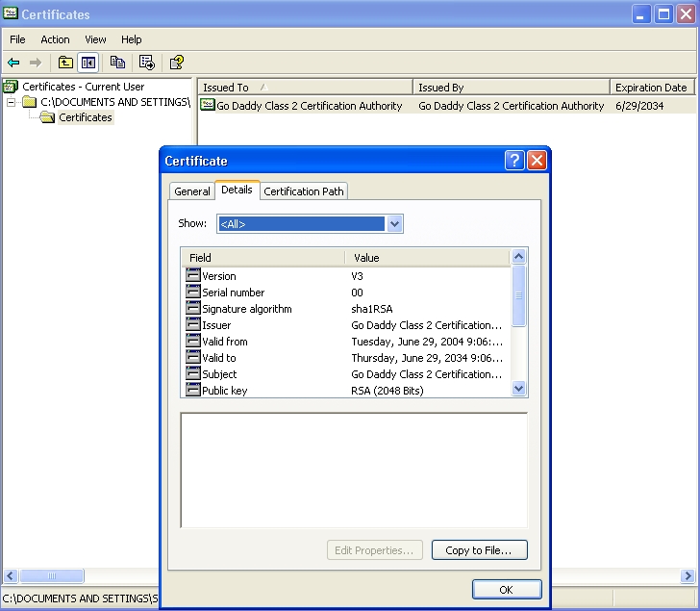The image size is (700, 611).
Task: Select Certificates - Current User tree node
Action: pyautogui.click(x=84, y=87)
